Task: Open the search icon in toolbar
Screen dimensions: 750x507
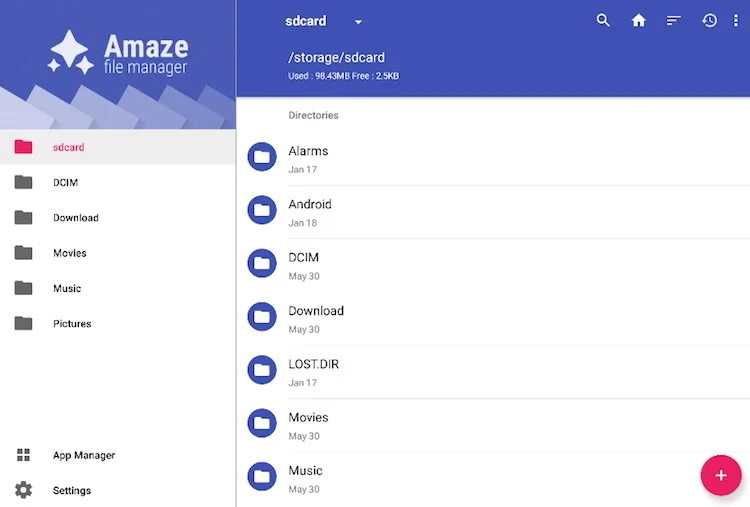Action: (x=603, y=20)
